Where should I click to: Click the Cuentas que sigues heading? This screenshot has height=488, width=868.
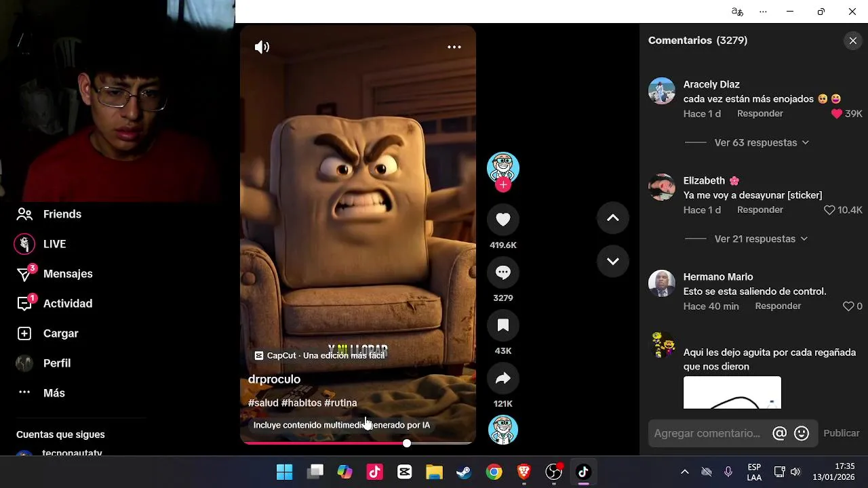[60, 434]
